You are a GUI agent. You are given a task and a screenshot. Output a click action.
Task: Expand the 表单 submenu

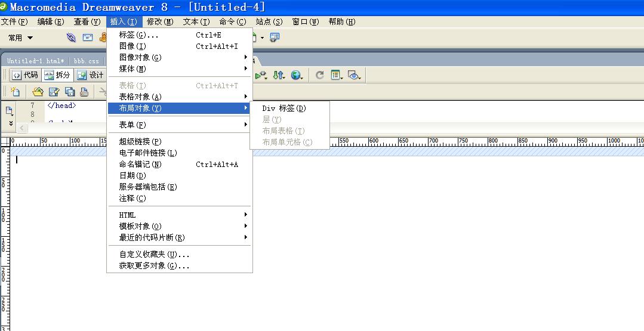(x=180, y=125)
